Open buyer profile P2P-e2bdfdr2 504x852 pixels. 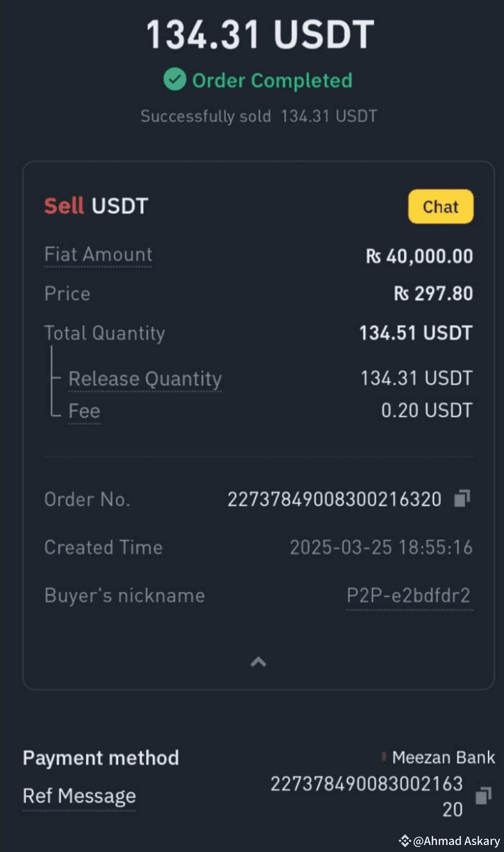409,596
